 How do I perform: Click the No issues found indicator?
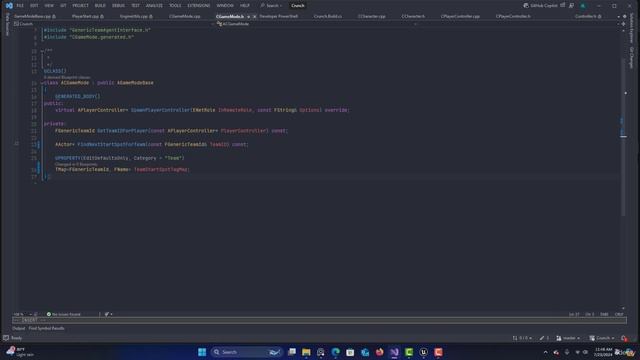[x=64, y=314]
